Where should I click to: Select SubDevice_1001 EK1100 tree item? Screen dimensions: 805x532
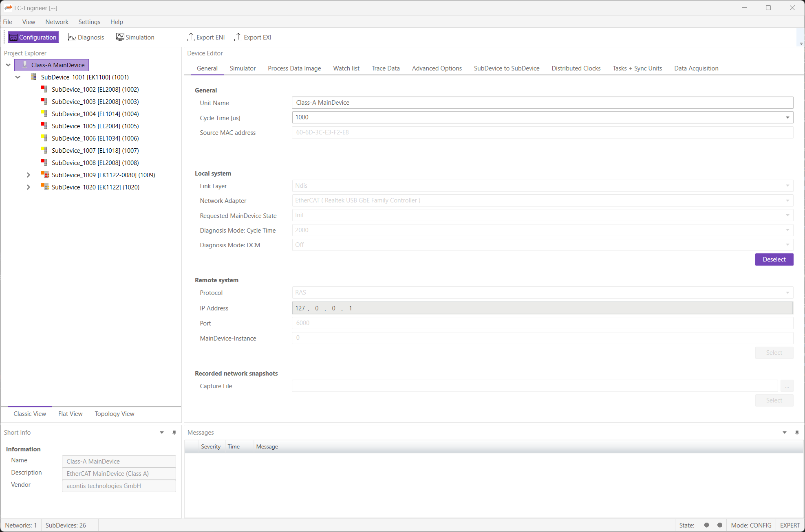pyautogui.click(x=85, y=77)
